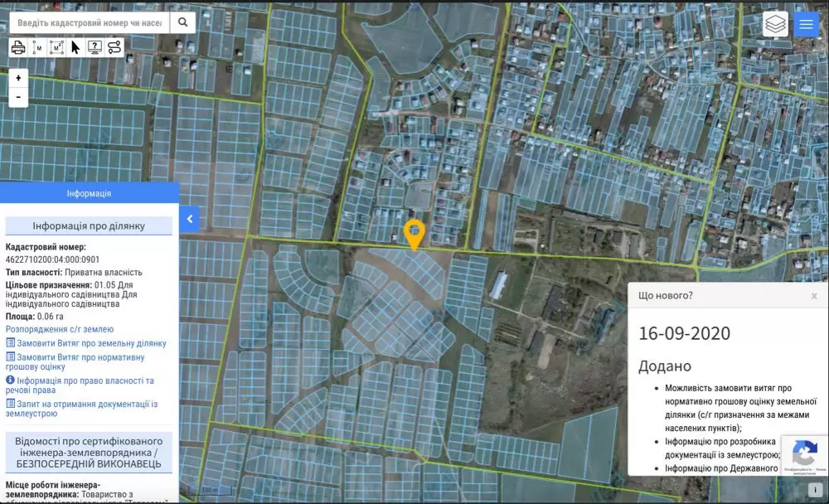Select the Інформація tab header
Image resolution: width=829 pixels, height=504 pixels.
[x=89, y=194]
